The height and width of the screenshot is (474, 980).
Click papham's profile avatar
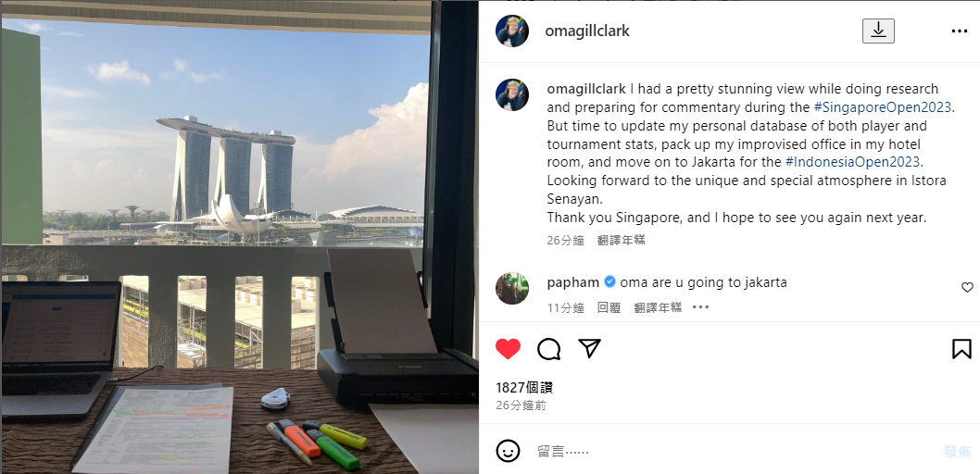512,288
